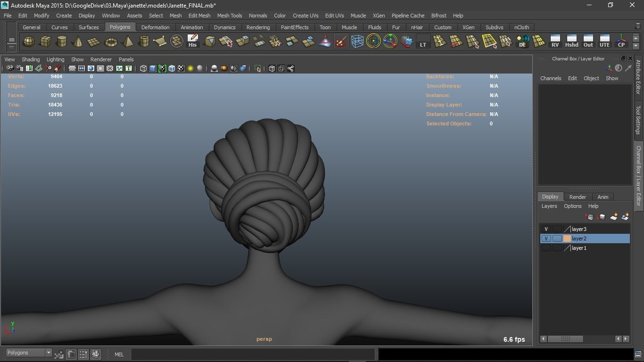Open the Polygons menu set dropdown

[29, 353]
